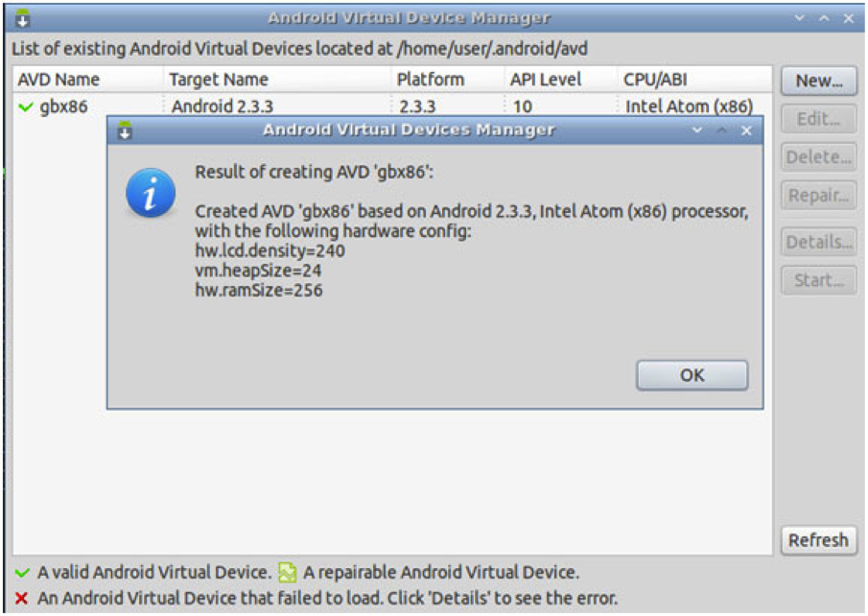Image resolution: width=868 pixels, height=616 pixels.
Task: Open Details... for the device
Action: [818, 242]
